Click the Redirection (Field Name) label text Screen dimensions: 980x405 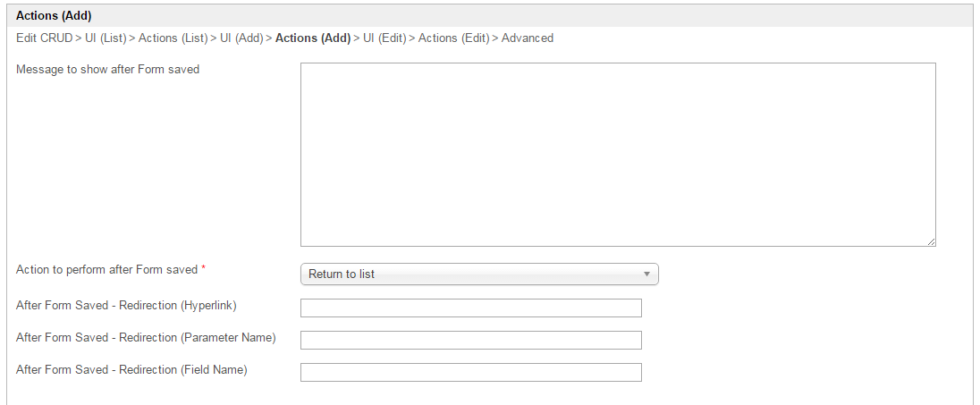[131, 370]
